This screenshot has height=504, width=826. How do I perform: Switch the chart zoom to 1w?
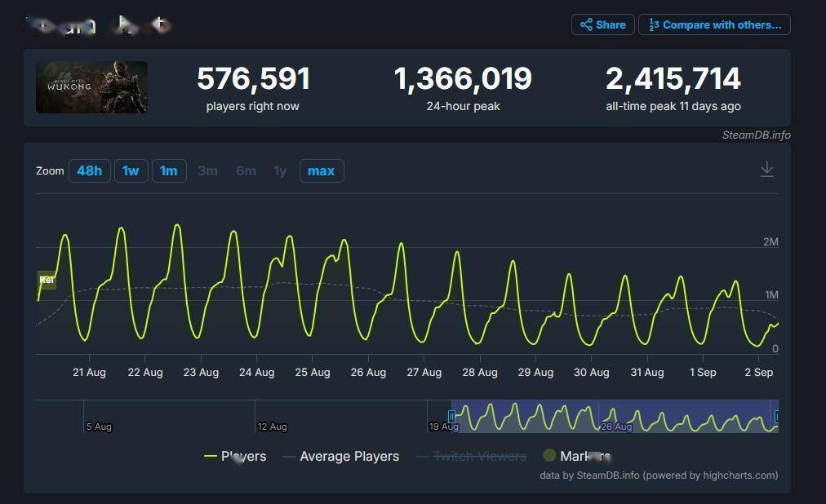click(131, 170)
